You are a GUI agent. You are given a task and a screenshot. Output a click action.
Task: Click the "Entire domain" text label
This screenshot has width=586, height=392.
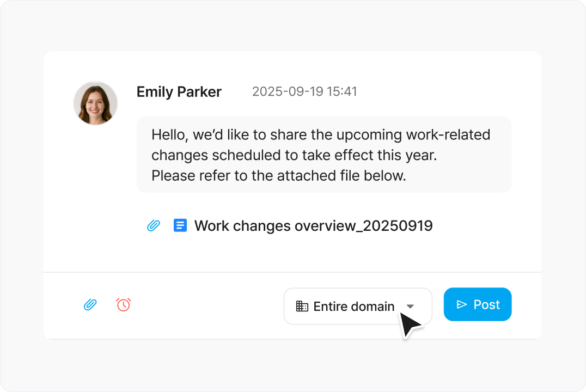tap(354, 307)
